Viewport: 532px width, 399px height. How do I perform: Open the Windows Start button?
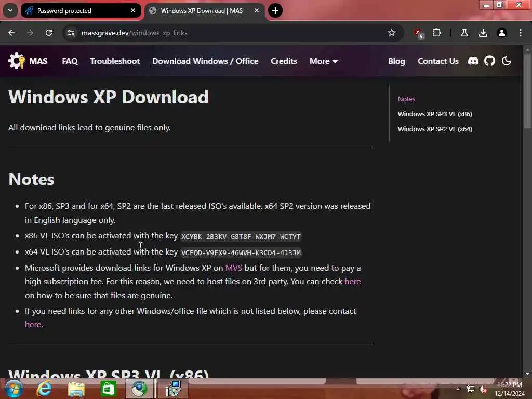point(14,389)
